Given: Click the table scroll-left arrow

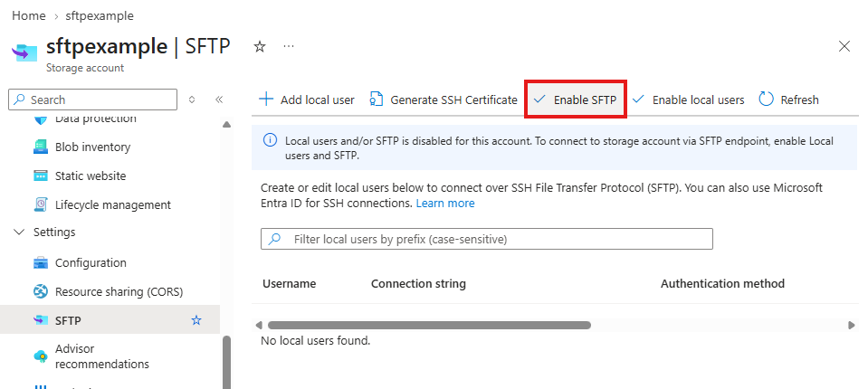Looking at the screenshot, I should pyautogui.click(x=258, y=326).
